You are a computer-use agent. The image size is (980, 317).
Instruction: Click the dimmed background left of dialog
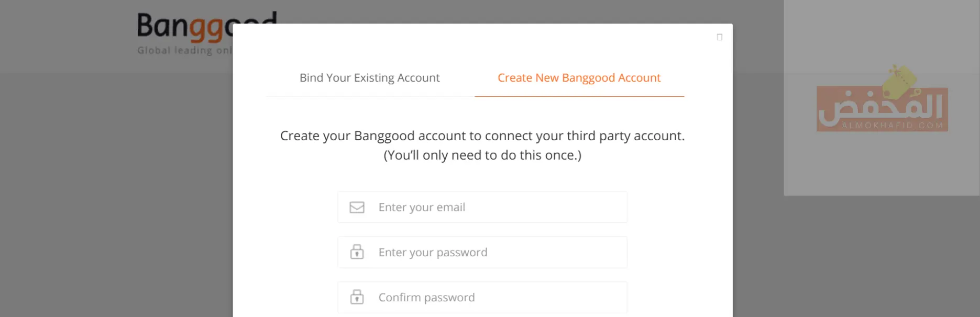[x=115, y=183]
